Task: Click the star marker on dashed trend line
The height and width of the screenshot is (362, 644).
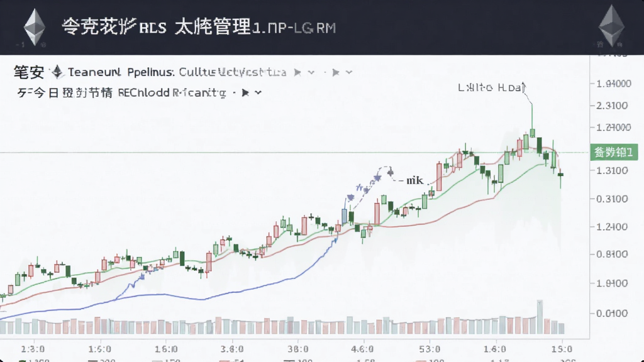Action: click(377, 178)
